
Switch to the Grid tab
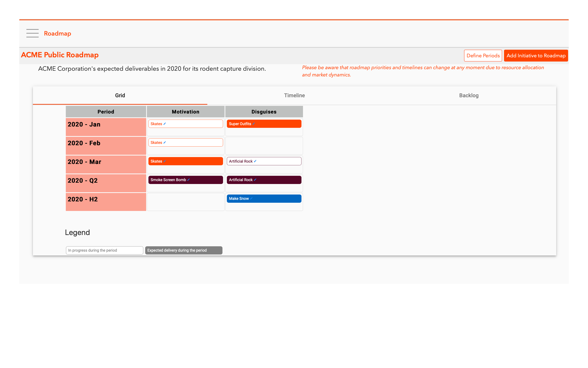[120, 95]
